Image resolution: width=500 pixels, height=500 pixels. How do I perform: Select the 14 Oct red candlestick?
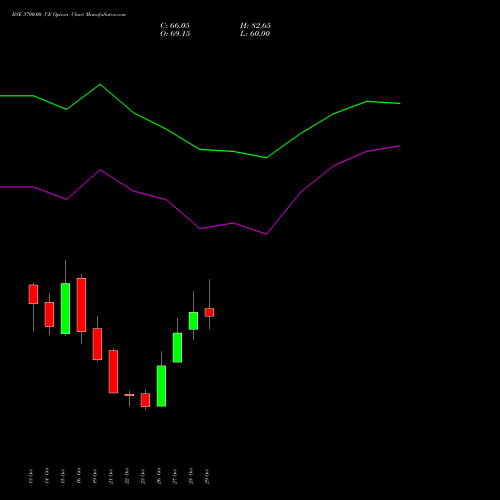pyautogui.click(x=49, y=314)
